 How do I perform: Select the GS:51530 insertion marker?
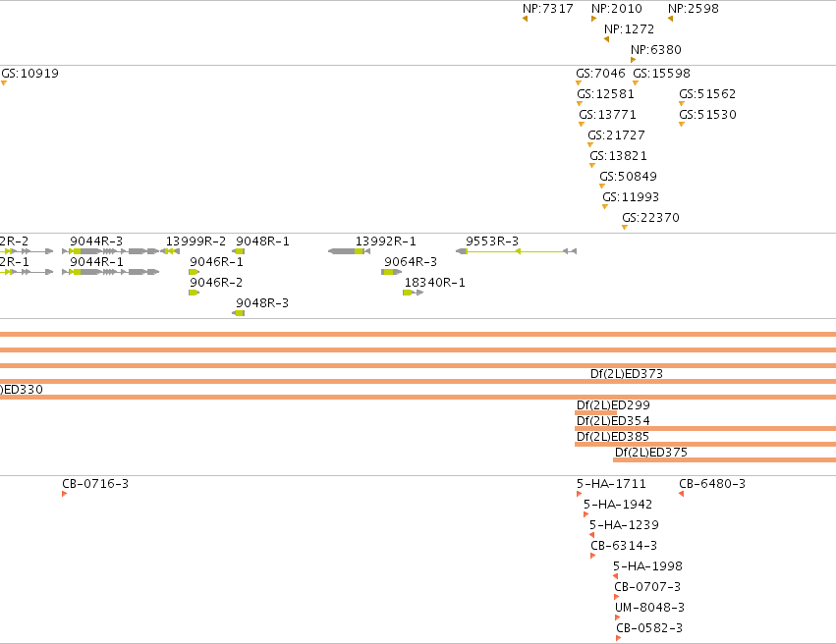click(x=682, y=124)
